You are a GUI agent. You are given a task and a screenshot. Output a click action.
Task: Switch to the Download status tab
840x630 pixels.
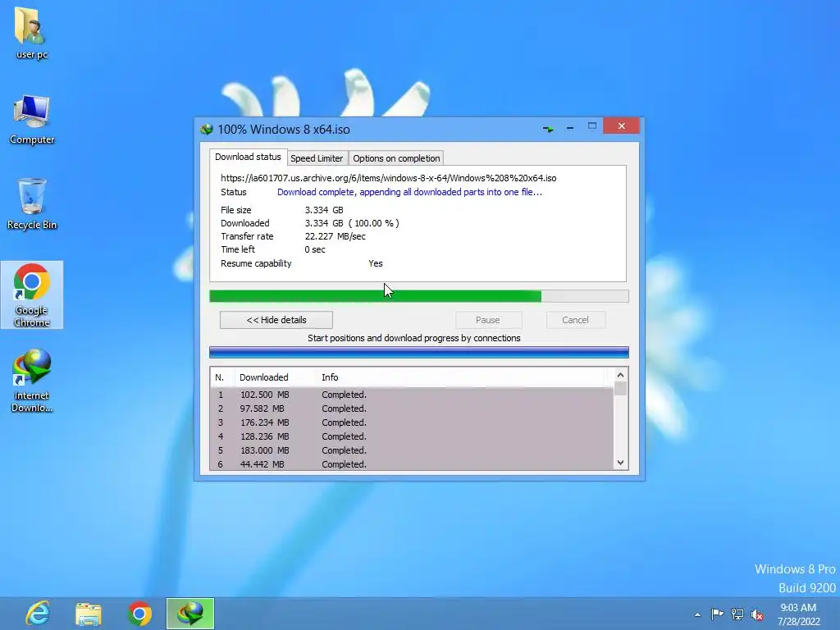[248, 157]
